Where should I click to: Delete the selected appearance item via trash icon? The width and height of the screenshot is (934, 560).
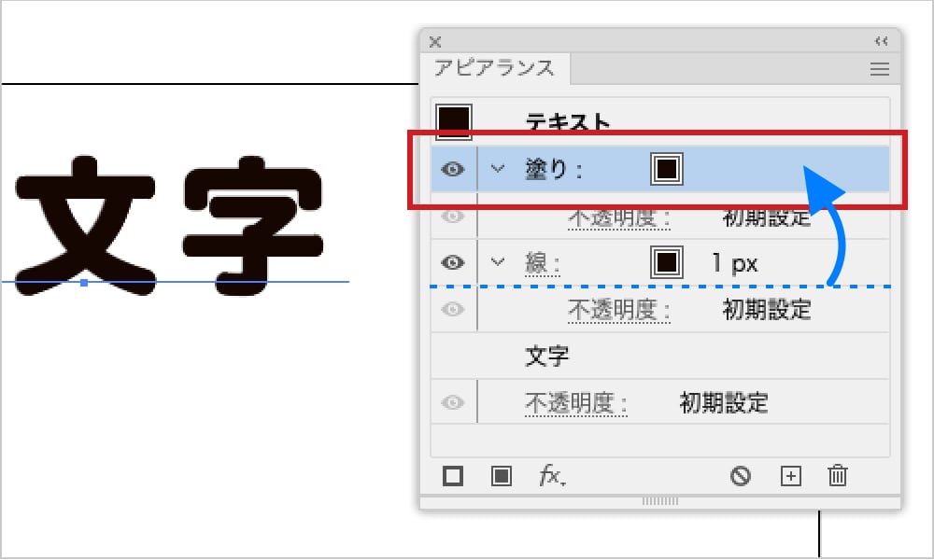837,476
